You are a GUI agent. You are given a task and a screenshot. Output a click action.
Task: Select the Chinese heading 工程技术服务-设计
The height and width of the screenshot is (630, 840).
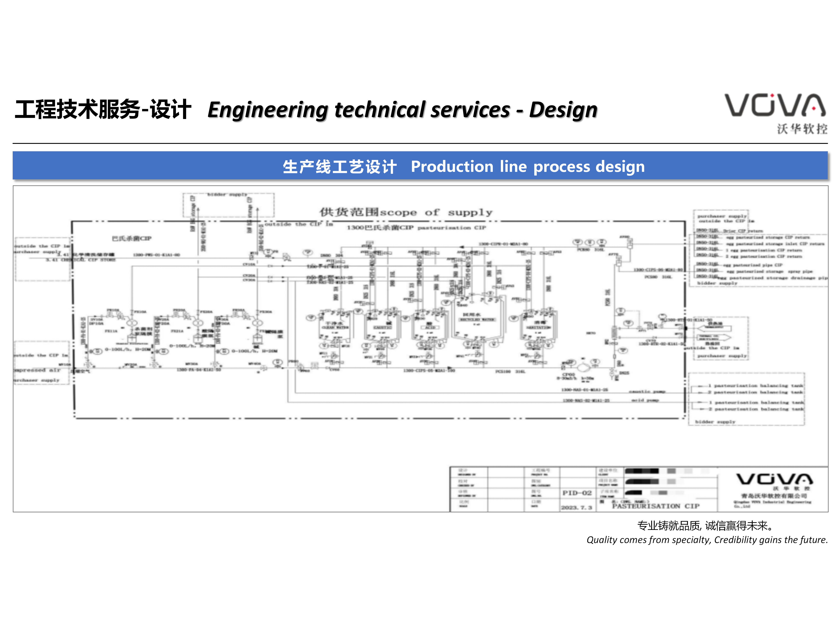[x=103, y=110]
